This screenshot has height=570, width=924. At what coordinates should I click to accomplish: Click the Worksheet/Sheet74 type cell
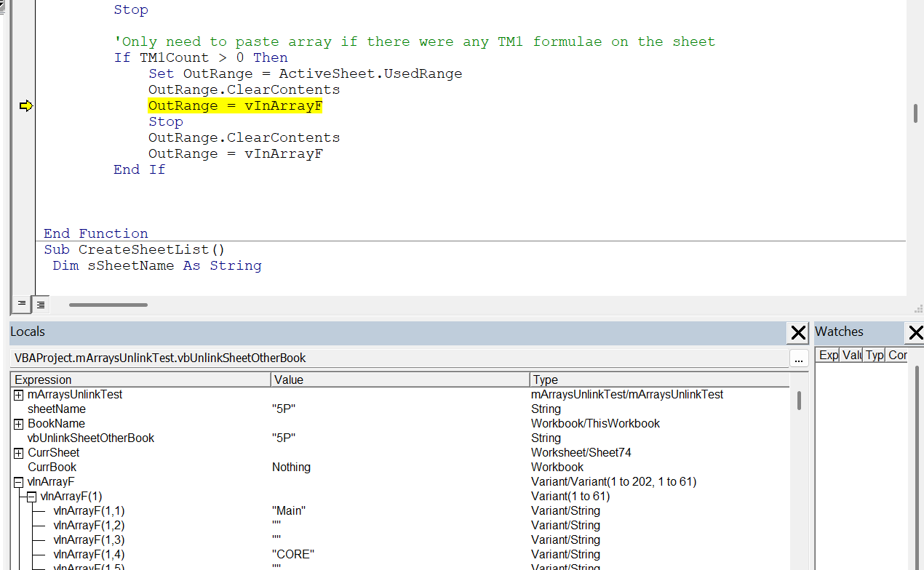click(x=581, y=453)
